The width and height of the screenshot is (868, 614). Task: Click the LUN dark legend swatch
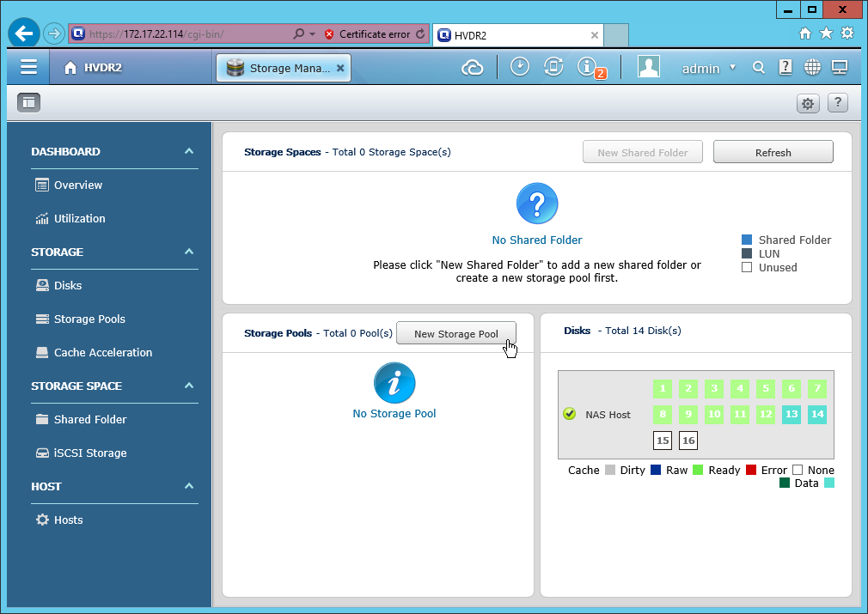pos(747,253)
